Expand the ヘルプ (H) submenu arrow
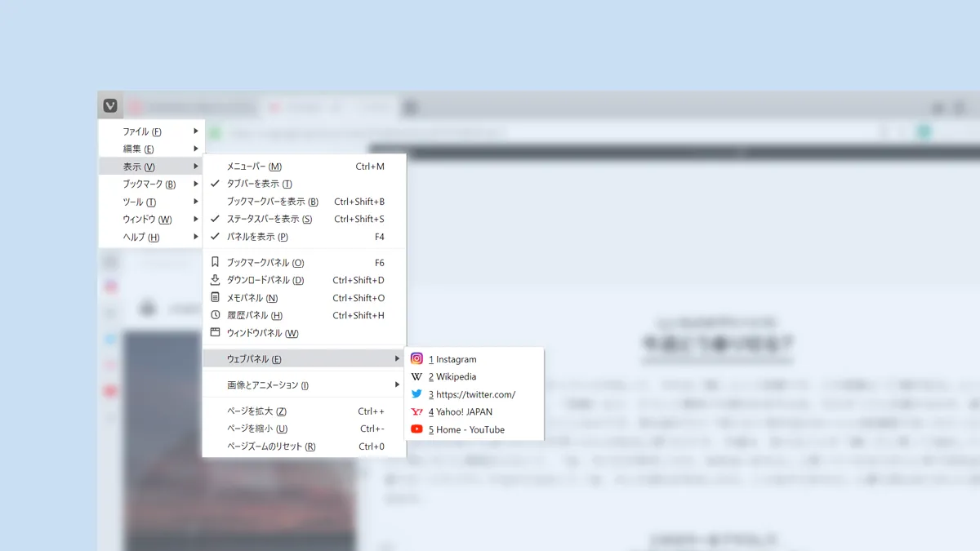The width and height of the screenshot is (980, 551). pos(195,237)
